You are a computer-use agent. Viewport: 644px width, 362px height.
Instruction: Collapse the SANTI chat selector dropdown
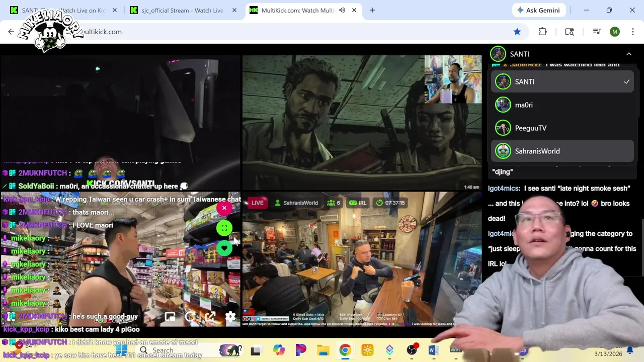coord(628,54)
